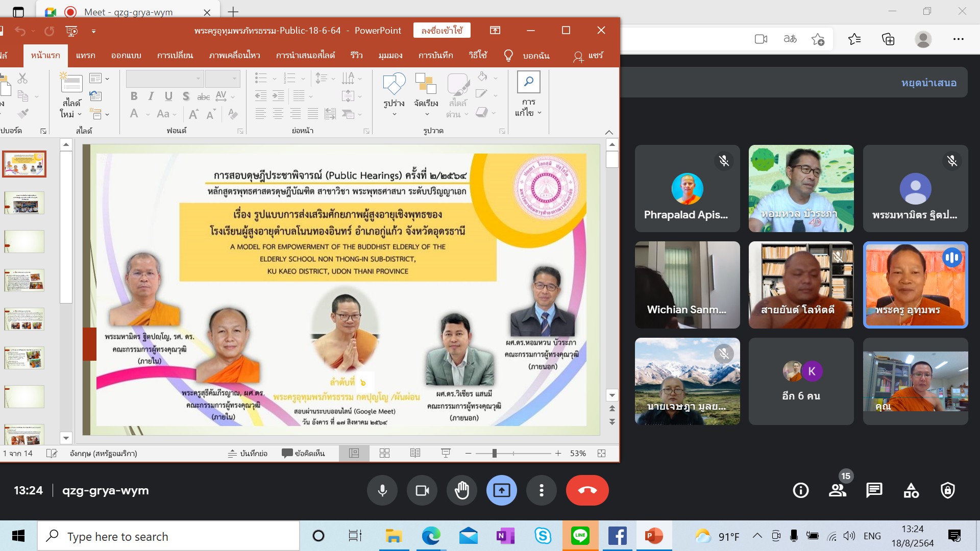This screenshot has width=980, height=551.
Task: Click present screen button in Meet
Action: pos(502,490)
